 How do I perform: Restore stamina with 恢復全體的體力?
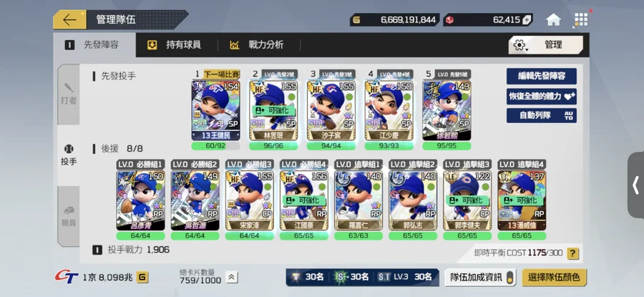[x=542, y=96]
